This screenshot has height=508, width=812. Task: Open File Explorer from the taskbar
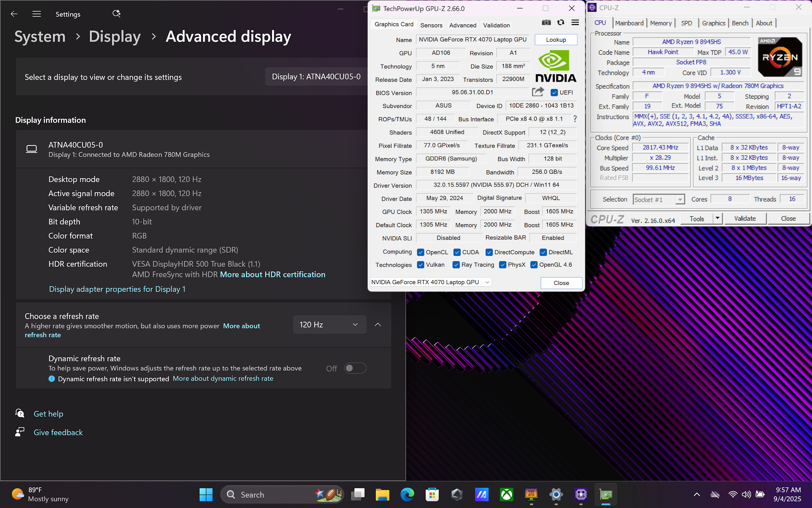pyautogui.click(x=382, y=494)
